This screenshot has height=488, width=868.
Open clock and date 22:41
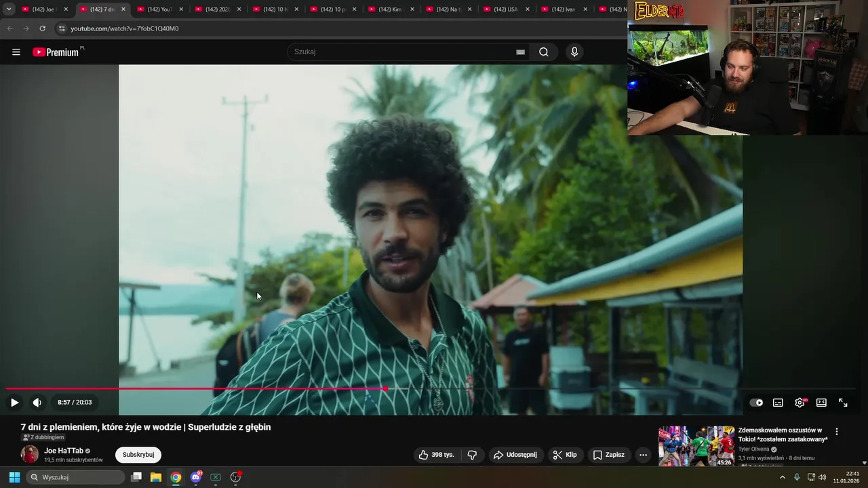(x=847, y=477)
